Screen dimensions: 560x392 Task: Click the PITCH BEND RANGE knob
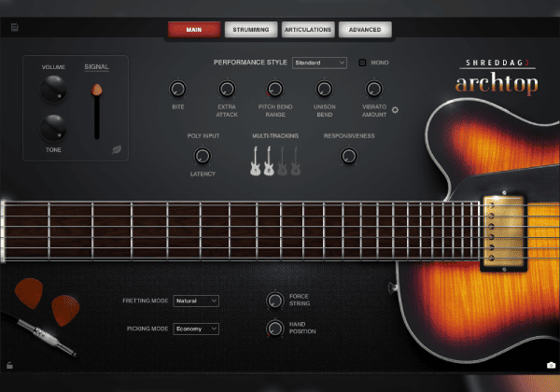coord(275,89)
